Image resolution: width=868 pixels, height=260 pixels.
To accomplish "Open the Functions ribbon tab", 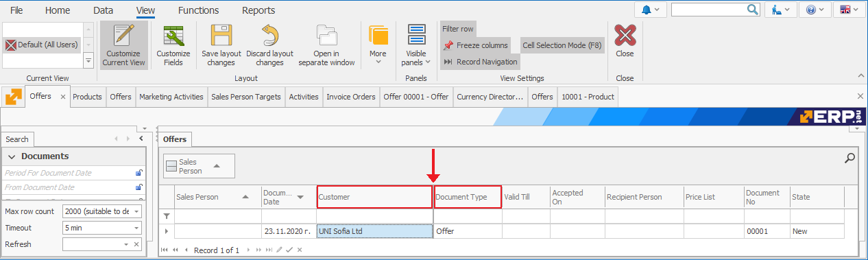I will [x=198, y=10].
